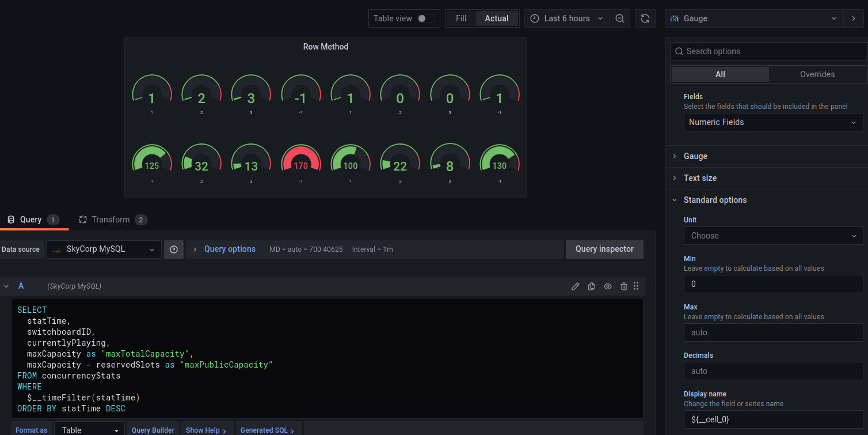Switch to the Transform tab
The image size is (868, 435).
point(113,220)
